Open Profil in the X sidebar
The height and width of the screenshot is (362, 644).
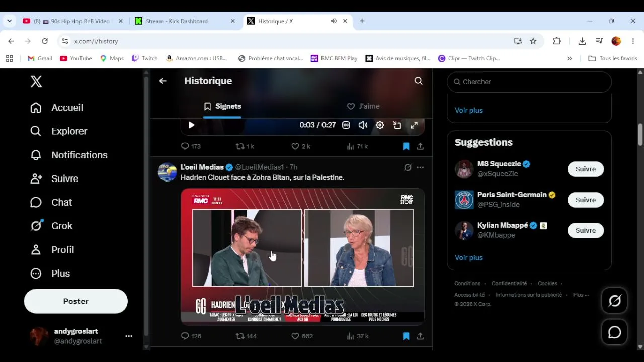pyautogui.click(x=52, y=250)
